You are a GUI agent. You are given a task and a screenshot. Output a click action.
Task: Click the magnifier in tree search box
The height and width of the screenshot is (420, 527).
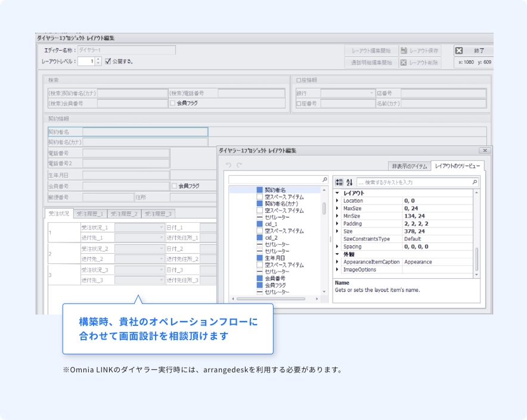pos(324,179)
